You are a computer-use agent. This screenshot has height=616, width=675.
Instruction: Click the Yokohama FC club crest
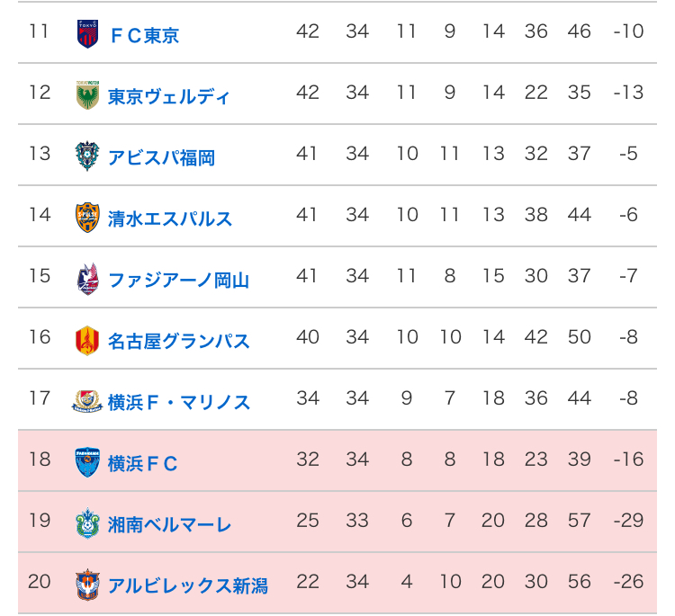[x=87, y=462]
